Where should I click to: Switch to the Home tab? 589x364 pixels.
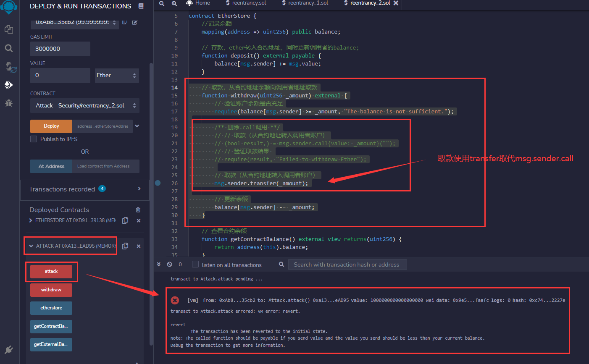click(202, 3)
